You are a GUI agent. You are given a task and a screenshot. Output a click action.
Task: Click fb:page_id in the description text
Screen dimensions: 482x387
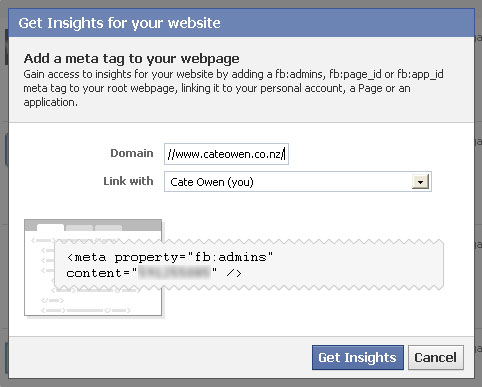(x=355, y=74)
